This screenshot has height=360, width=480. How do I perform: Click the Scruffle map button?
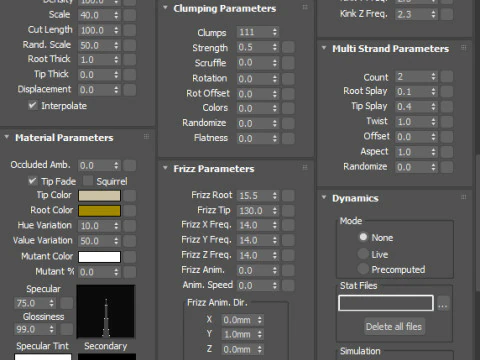(x=288, y=62)
